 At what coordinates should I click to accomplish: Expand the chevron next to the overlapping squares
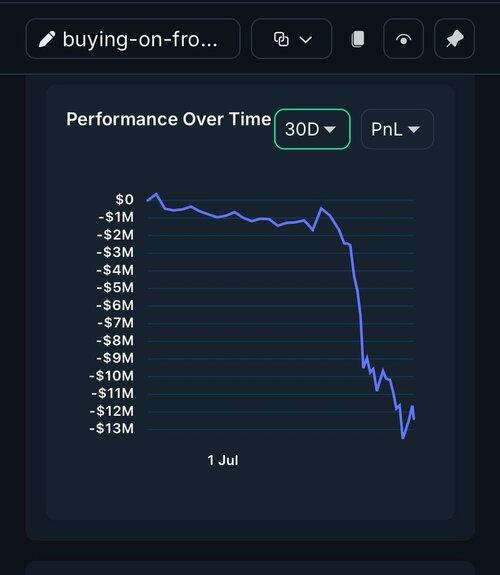pyautogui.click(x=306, y=39)
